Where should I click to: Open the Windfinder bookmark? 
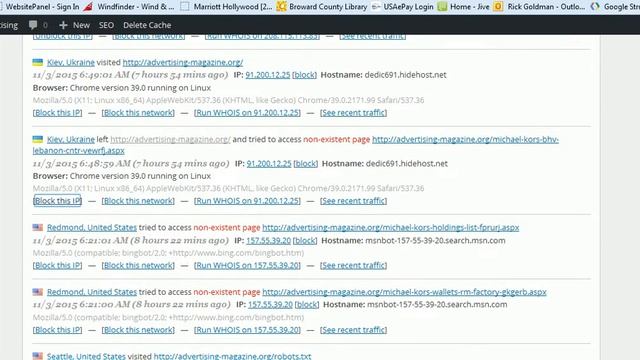pyautogui.click(x=129, y=7)
